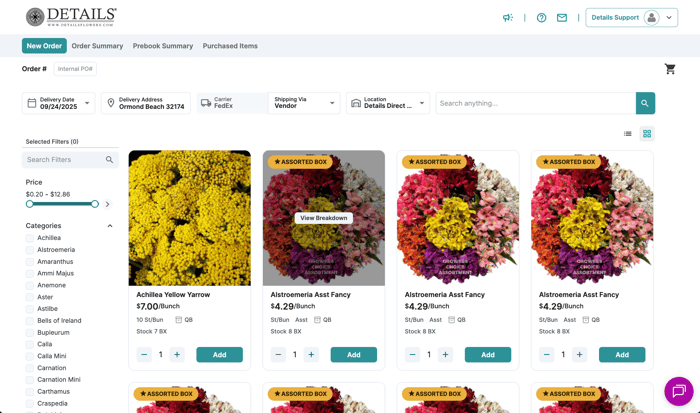Image resolution: width=700 pixels, height=413 pixels.
Task: Click the teal product search button
Action: click(x=645, y=103)
